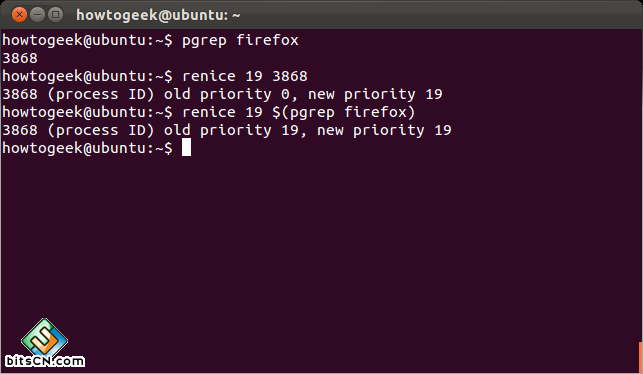Click the 'renice 19 $(pgrep firefox)' command
Screen dimensions: 643x374
point(299,112)
